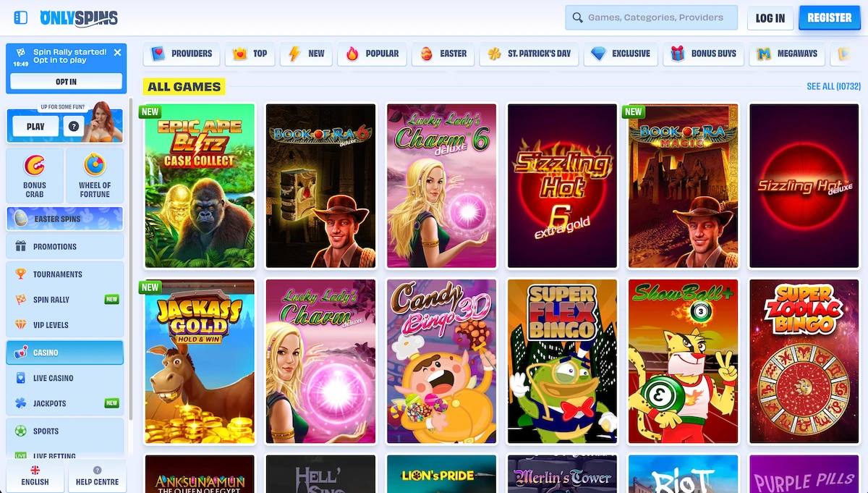Click the sidebar vertical scrollbar
The width and height of the screenshot is (868, 493).
click(131, 261)
